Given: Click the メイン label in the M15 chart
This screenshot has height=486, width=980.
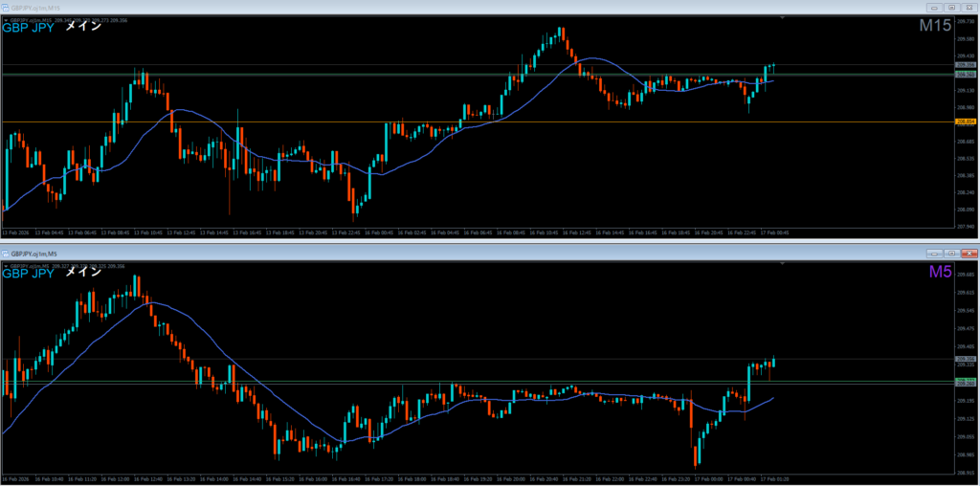Looking at the screenshot, I should point(83,27).
